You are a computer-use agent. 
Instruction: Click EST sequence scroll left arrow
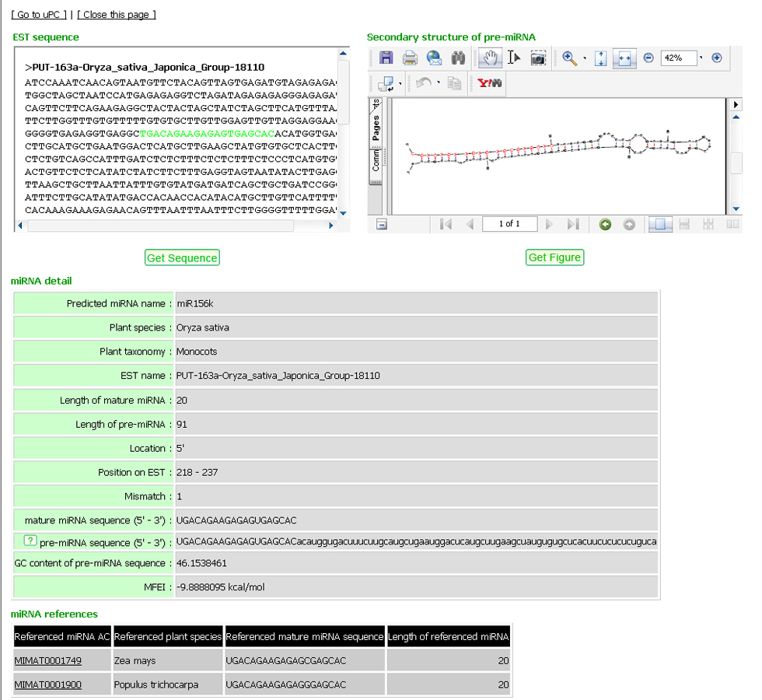(20, 226)
